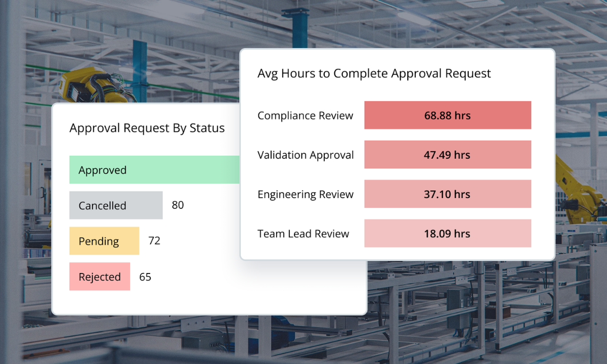Click the Avg Hours chart title
Screen dimensions: 607x364
374,73
